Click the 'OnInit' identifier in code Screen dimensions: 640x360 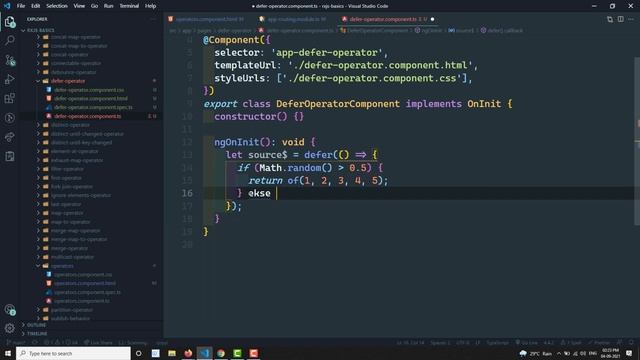tap(484, 104)
